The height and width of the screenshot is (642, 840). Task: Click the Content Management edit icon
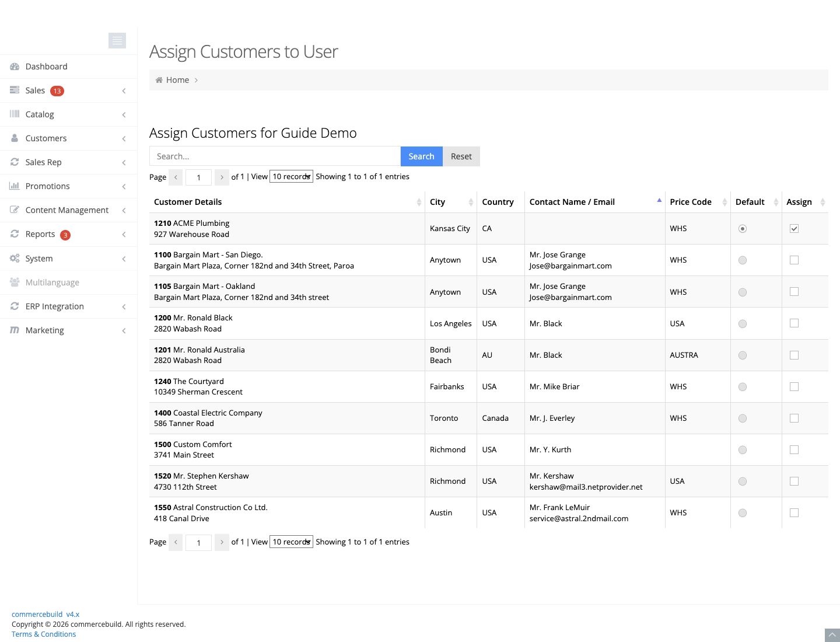(x=15, y=210)
